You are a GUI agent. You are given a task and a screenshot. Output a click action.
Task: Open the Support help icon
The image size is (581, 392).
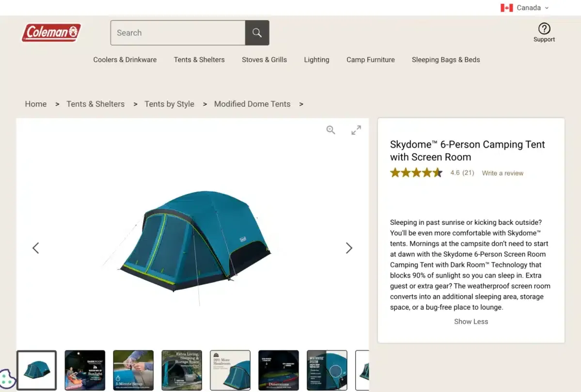coord(544,29)
